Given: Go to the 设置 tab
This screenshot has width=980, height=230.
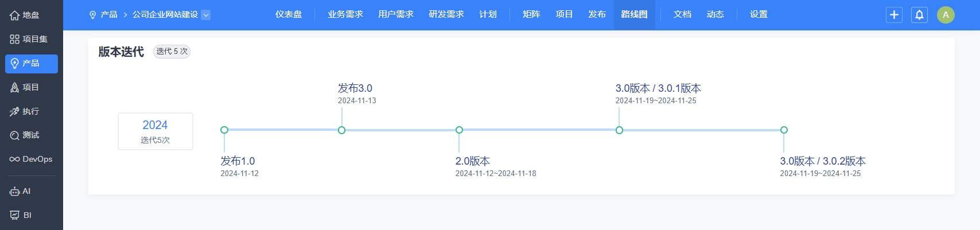Looking at the screenshot, I should (x=759, y=14).
